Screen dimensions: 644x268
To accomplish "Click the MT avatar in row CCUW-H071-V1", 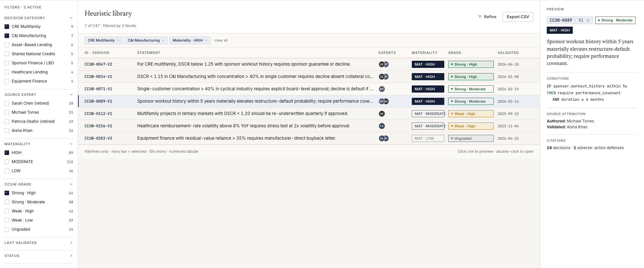I will tap(382, 89).
